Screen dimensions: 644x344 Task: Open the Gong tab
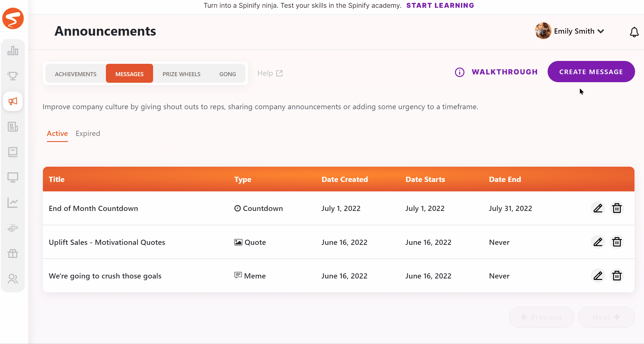pyautogui.click(x=227, y=74)
